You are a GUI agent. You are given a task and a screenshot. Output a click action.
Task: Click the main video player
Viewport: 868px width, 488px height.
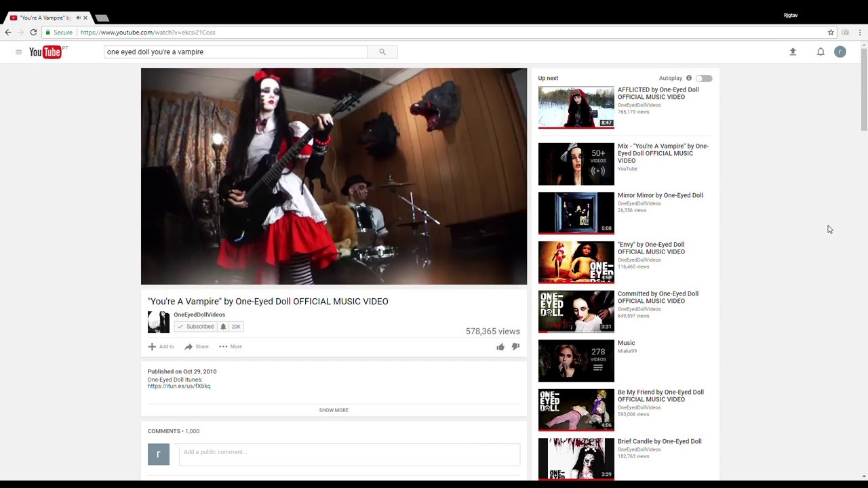pos(334,176)
